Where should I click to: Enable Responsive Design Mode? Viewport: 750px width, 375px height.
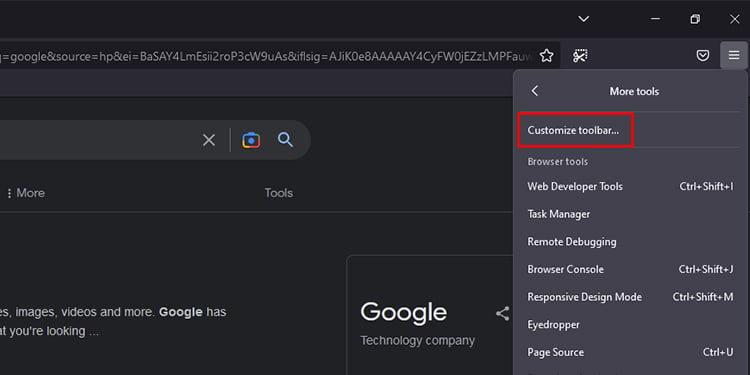[630, 297]
